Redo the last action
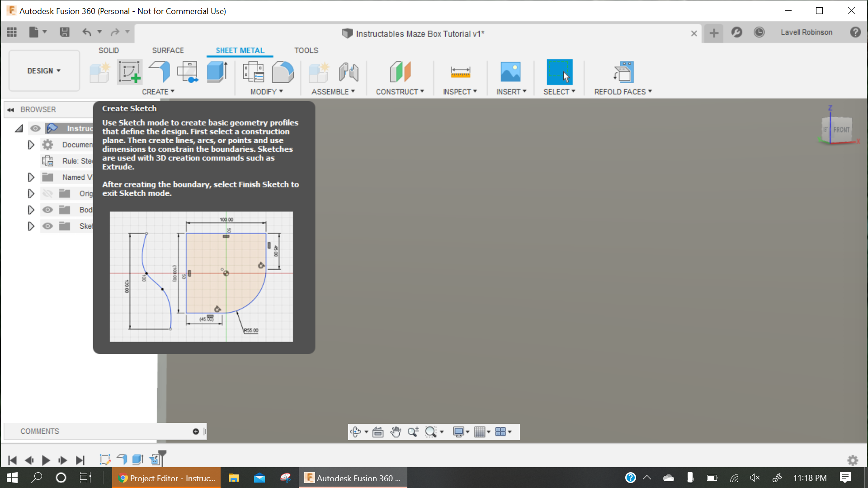The height and width of the screenshot is (488, 868). click(x=115, y=32)
